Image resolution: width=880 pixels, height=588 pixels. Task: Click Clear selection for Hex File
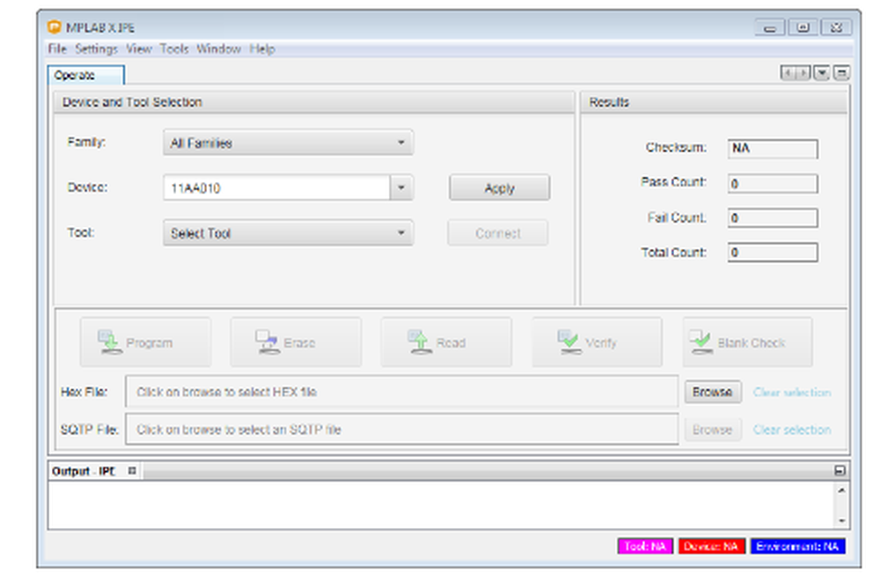(x=792, y=392)
